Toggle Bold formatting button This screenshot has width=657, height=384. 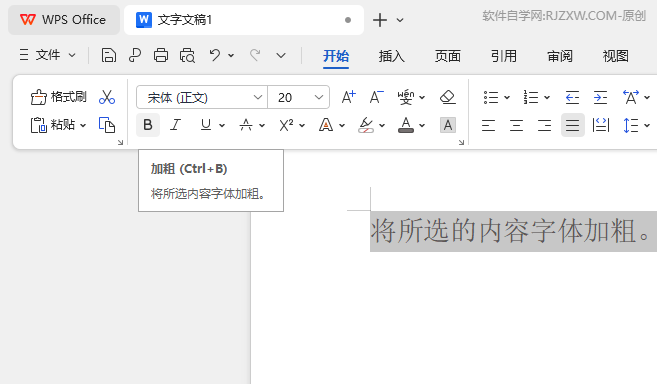coord(148,125)
